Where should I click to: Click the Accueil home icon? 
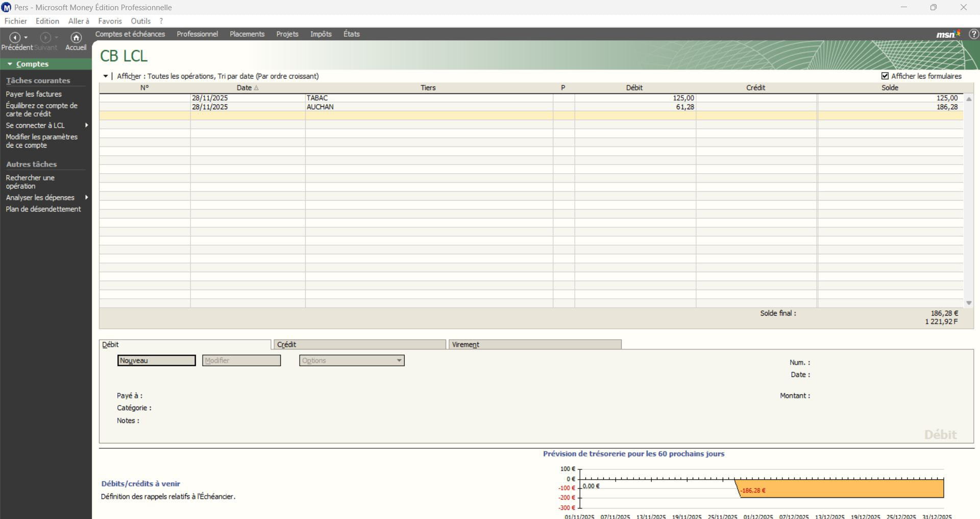click(x=76, y=37)
